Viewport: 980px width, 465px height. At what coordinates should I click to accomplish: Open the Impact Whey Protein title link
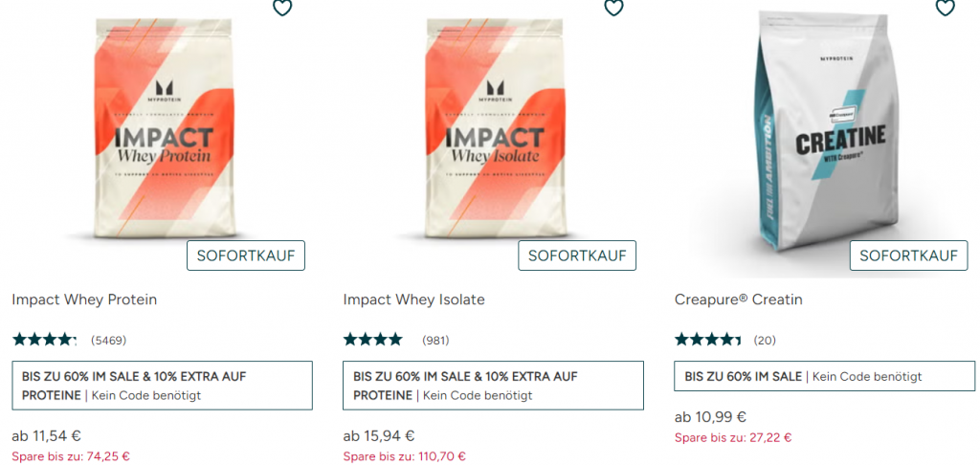tap(84, 299)
